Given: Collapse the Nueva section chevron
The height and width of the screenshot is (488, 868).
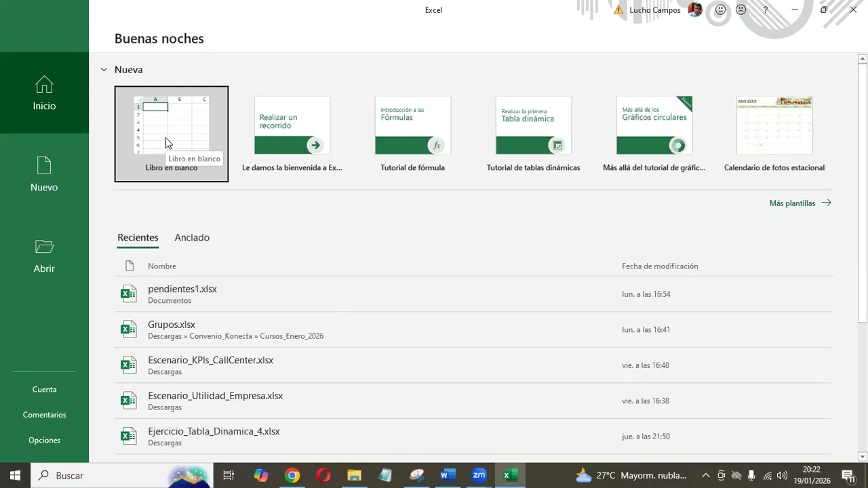Looking at the screenshot, I should (104, 70).
